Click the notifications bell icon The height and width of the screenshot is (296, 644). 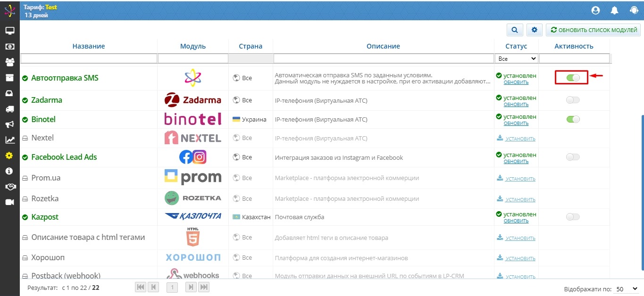tap(614, 10)
